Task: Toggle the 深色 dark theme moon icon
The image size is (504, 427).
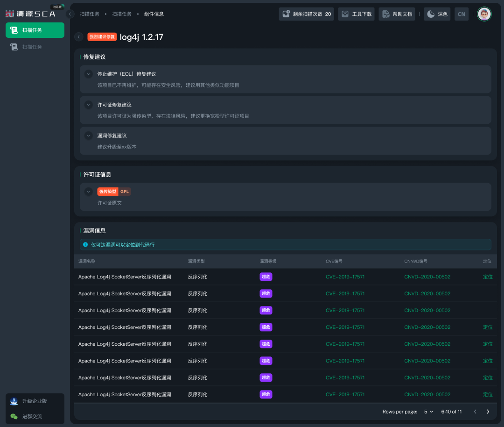Action: click(431, 14)
